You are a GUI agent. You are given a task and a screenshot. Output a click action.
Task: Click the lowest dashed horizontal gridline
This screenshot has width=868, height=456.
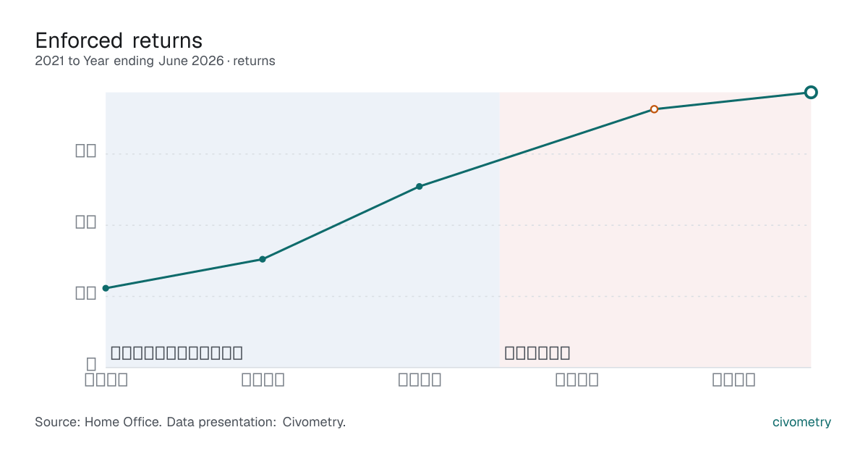pyautogui.click(x=458, y=297)
